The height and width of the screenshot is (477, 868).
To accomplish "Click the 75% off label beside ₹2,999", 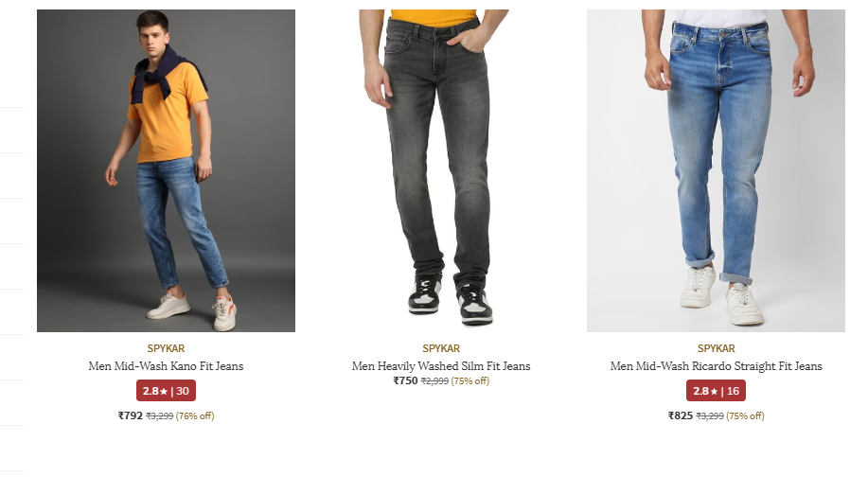I will click(x=469, y=381).
